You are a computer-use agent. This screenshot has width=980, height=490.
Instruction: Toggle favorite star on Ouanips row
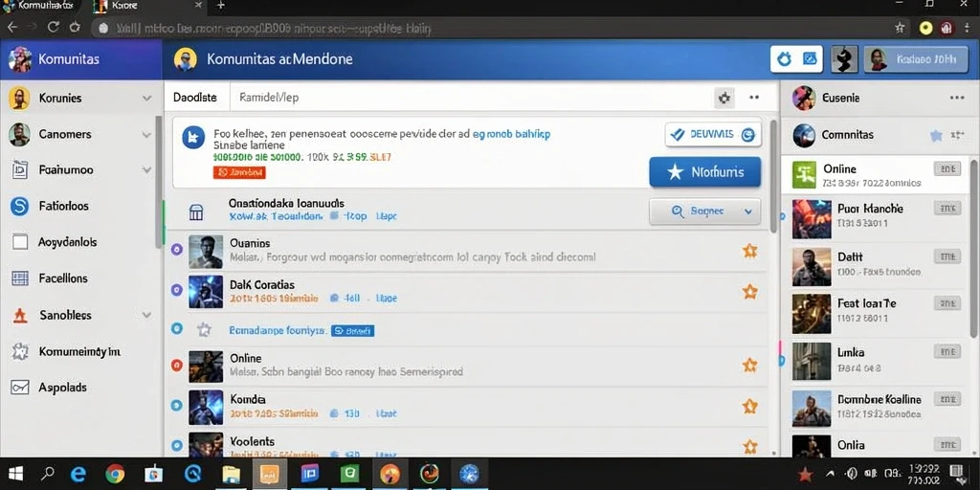750,252
